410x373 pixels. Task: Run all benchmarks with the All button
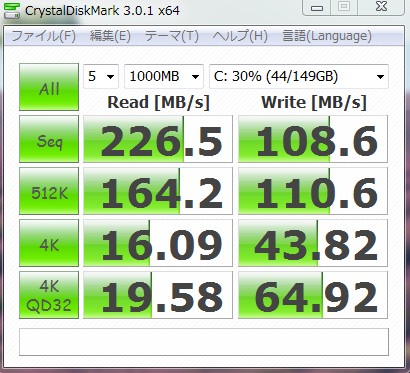49,87
